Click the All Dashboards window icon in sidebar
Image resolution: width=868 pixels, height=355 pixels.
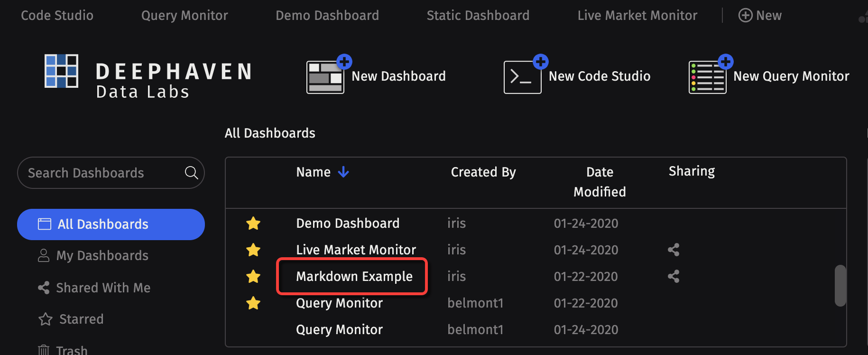tap(45, 224)
